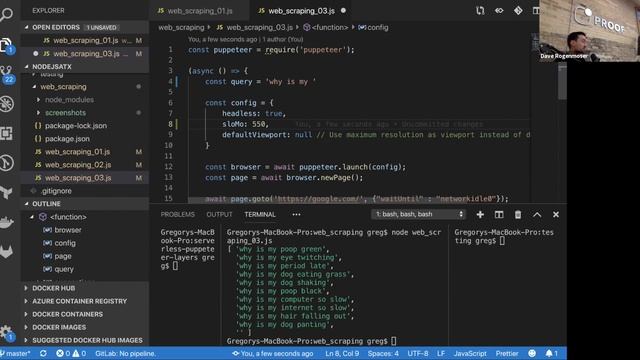Screen dimensions: 640x360
Task: Close the terminal panel
Action: coord(556,215)
